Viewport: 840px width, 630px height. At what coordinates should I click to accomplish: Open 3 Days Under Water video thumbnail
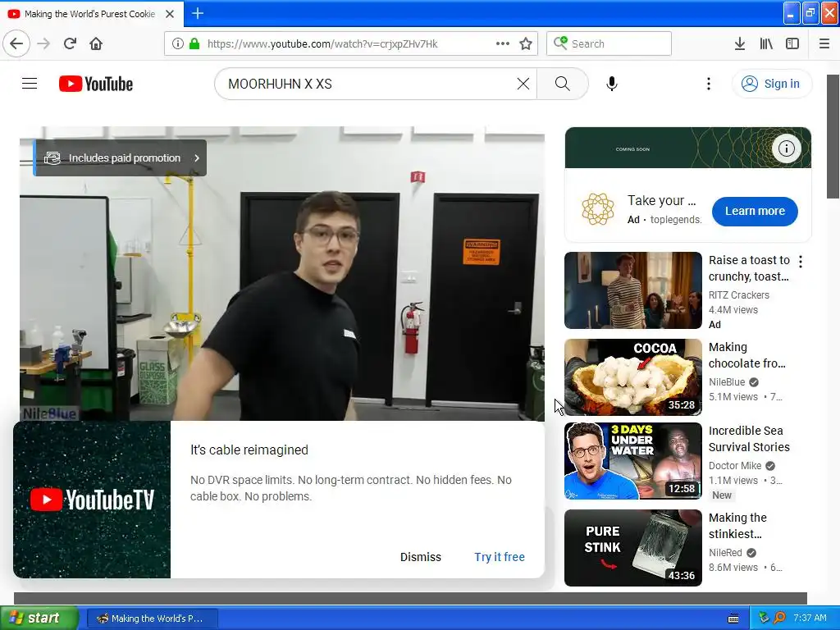(x=632, y=461)
